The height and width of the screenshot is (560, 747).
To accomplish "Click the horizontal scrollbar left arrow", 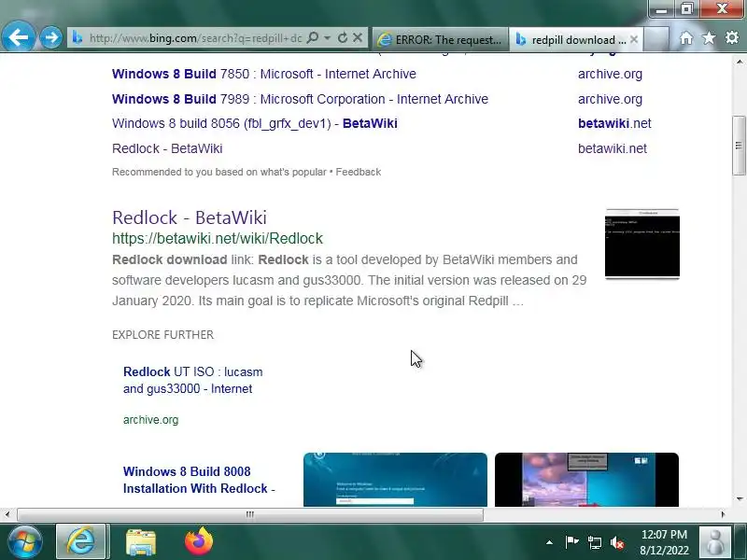I will (7, 514).
